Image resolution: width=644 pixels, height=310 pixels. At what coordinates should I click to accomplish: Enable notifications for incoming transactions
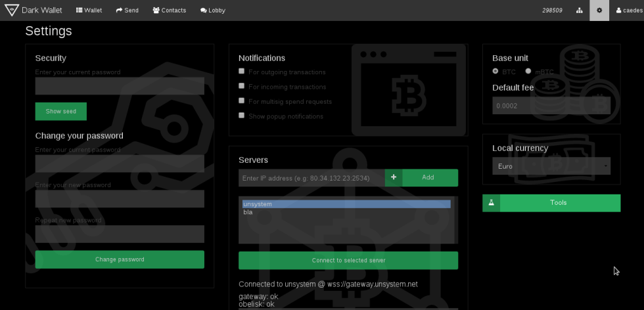pyautogui.click(x=242, y=86)
